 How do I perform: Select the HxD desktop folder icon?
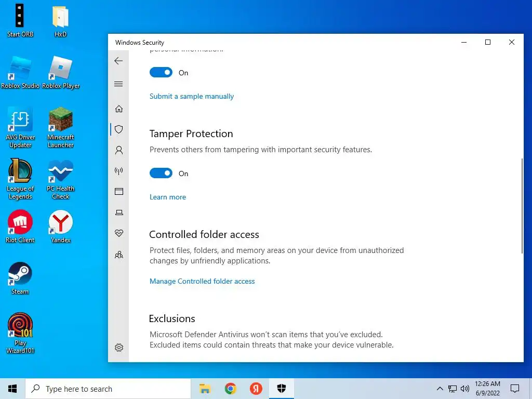60,20
